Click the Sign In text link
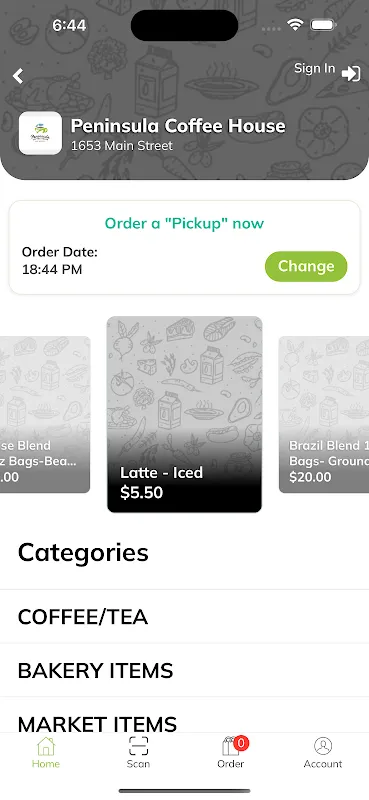369x800 pixels. (x=314, y=68)
